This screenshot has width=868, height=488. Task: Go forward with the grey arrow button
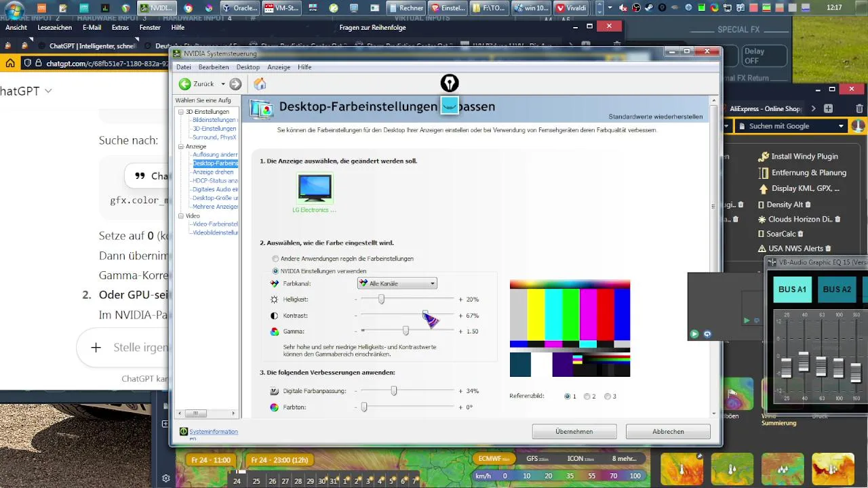(235, 84)
